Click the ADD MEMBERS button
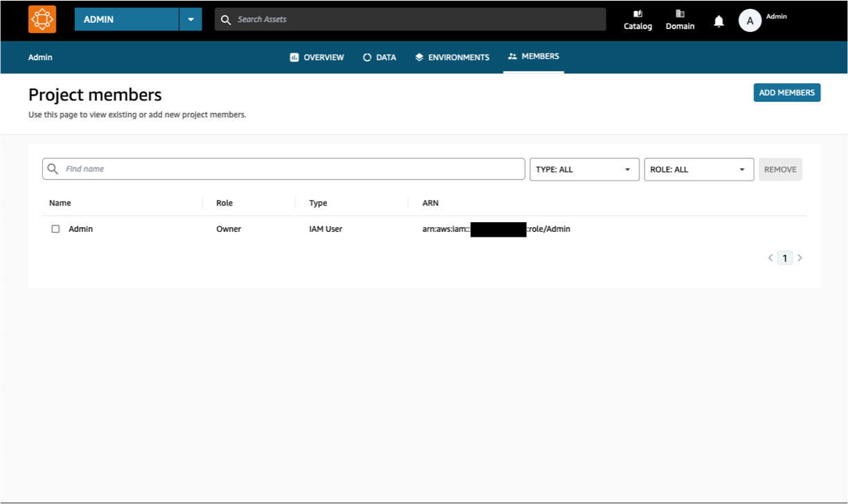The height and width of the screenshot is (504, 848). tap(787, 93)
